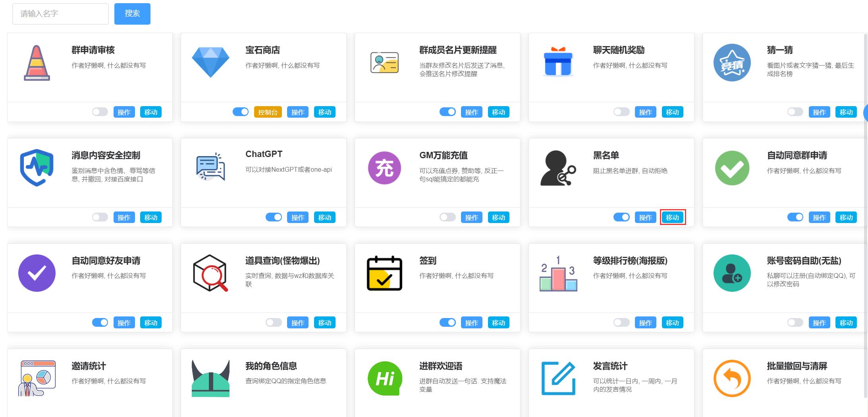Click the orange undo arrow icon for 批量撤回与清屏
Image resolution: width=868 pixels, height=417 pixels.
pyautogui.click(x=732, y=378)
